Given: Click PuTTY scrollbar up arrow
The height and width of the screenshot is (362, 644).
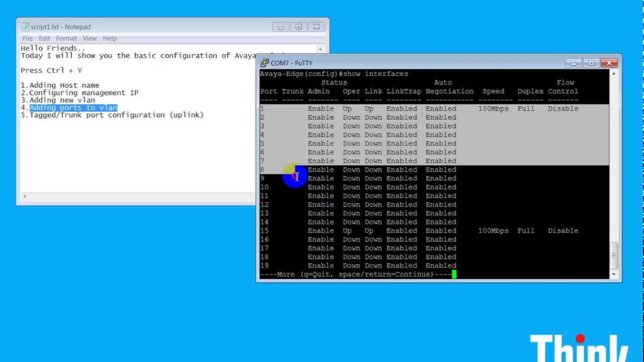Looking at the screenshot, I should pyautogui.click(x=614, y=74).
